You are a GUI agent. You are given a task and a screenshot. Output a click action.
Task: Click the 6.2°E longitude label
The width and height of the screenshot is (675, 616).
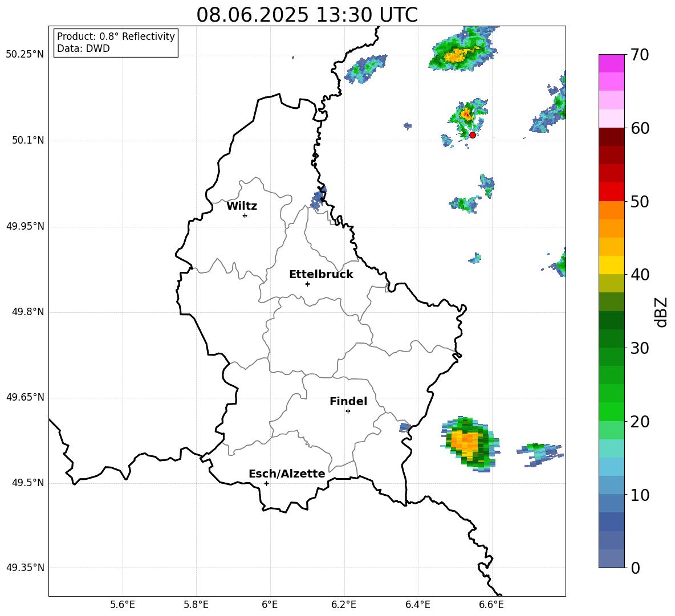(344, 605)
